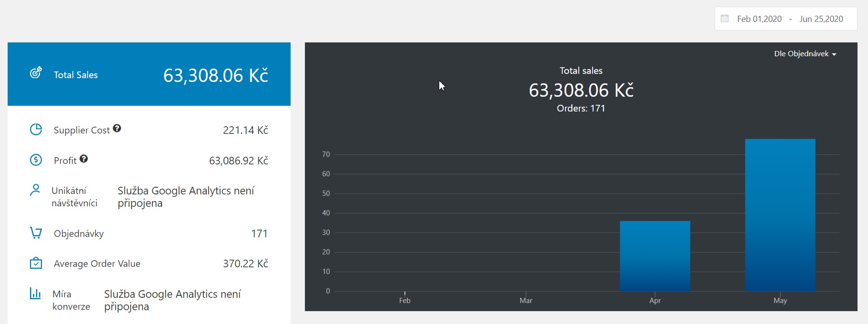Click the April bar in chart
This screenshot has height=324, width=868.
(x=655, y=256)
